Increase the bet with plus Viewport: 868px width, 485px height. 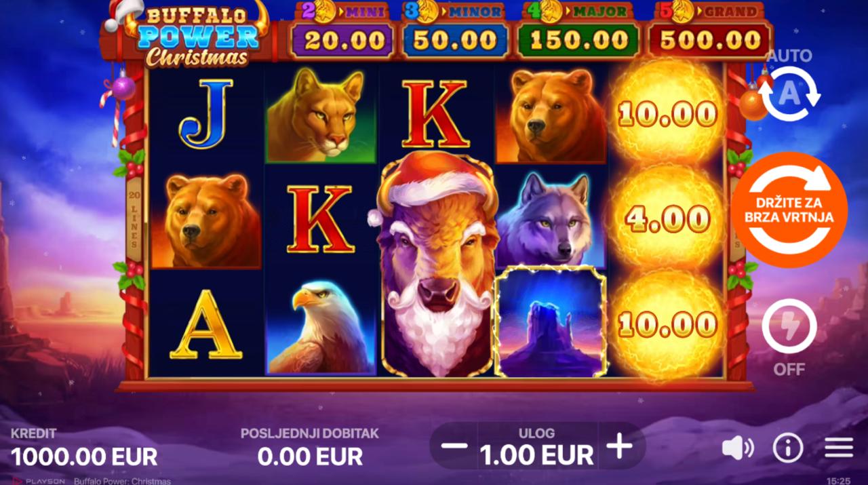(x=618, y=446)
